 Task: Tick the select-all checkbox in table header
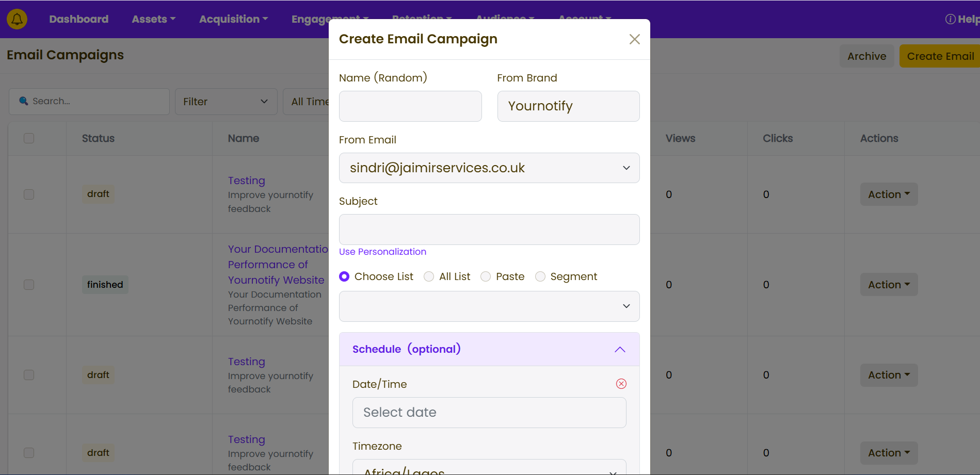tap(29, 138)
